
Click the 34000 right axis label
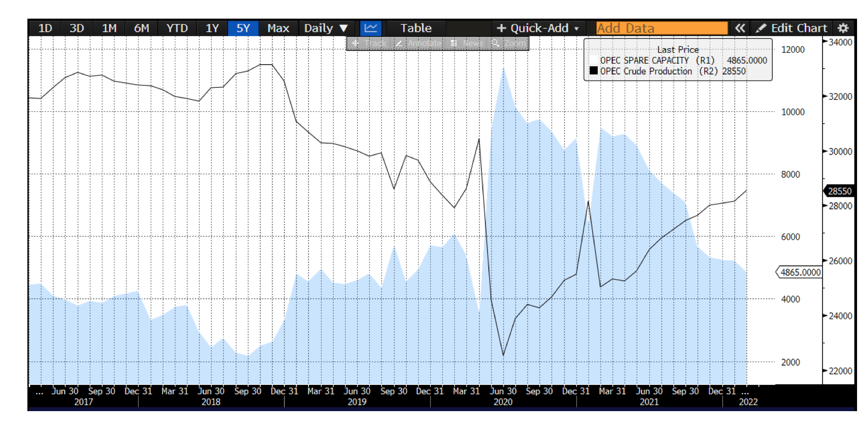841,42
